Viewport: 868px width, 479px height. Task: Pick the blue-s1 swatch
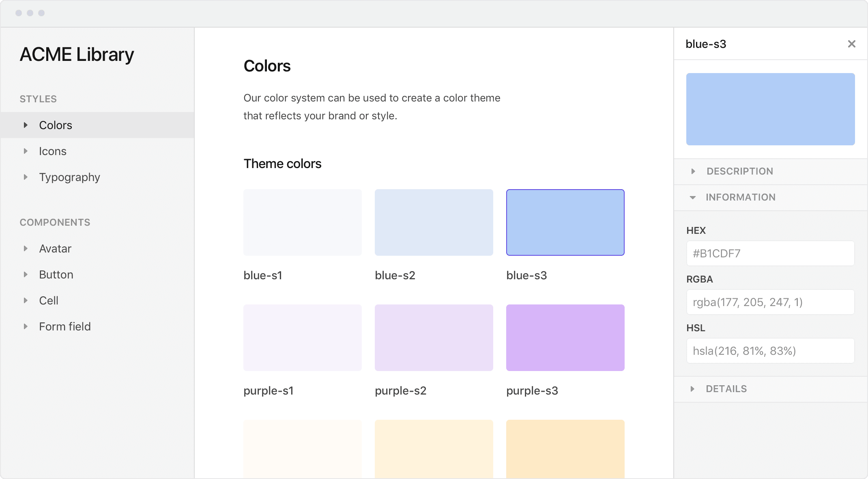click(302, 222)
